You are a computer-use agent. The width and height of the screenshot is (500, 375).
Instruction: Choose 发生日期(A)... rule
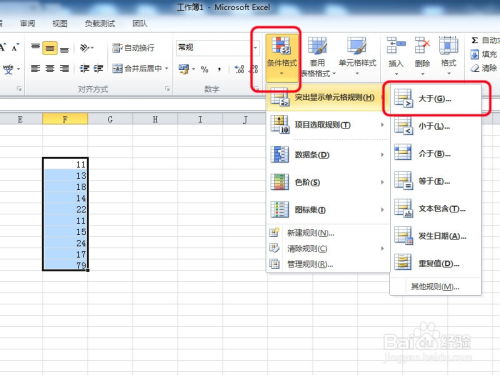pos(436,236)
